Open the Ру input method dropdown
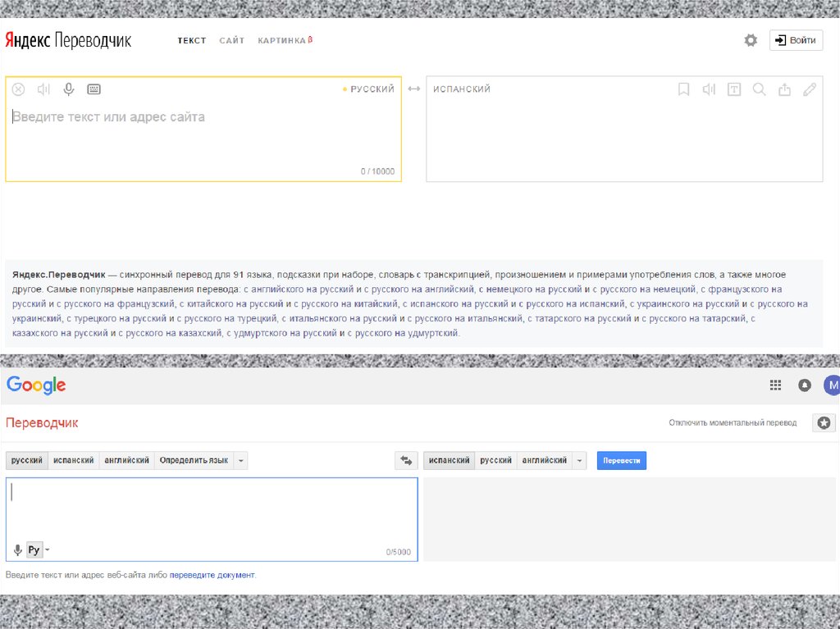The width and height of the screenshot is (840, 629). click(x=48, y=550)
